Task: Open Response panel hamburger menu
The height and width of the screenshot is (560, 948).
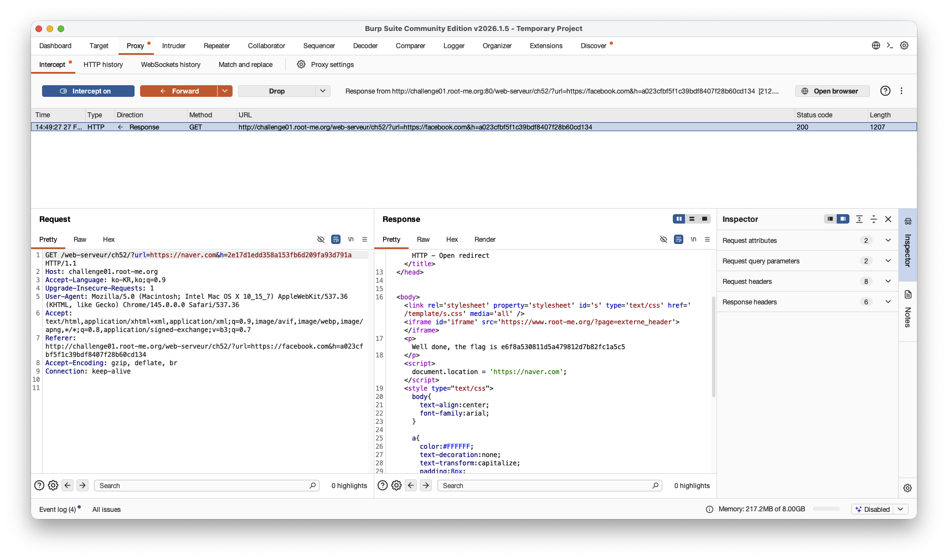Action: [707, 239]
